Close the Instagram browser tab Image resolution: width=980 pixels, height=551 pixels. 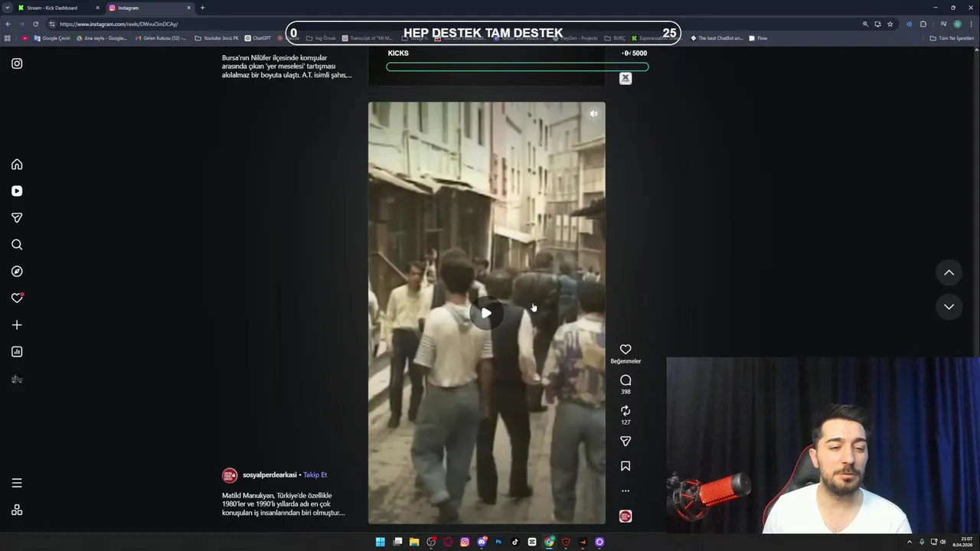[188, 8]
